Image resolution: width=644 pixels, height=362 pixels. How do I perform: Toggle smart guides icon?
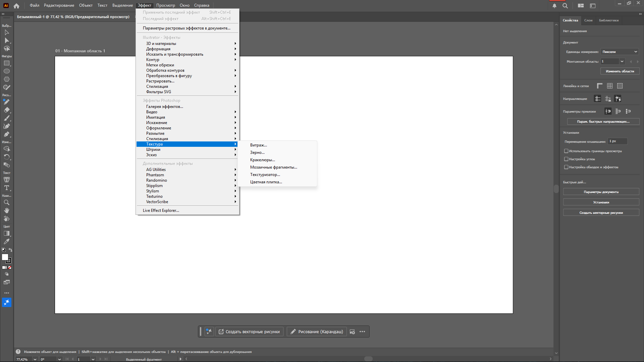click(x=618, y=99)
